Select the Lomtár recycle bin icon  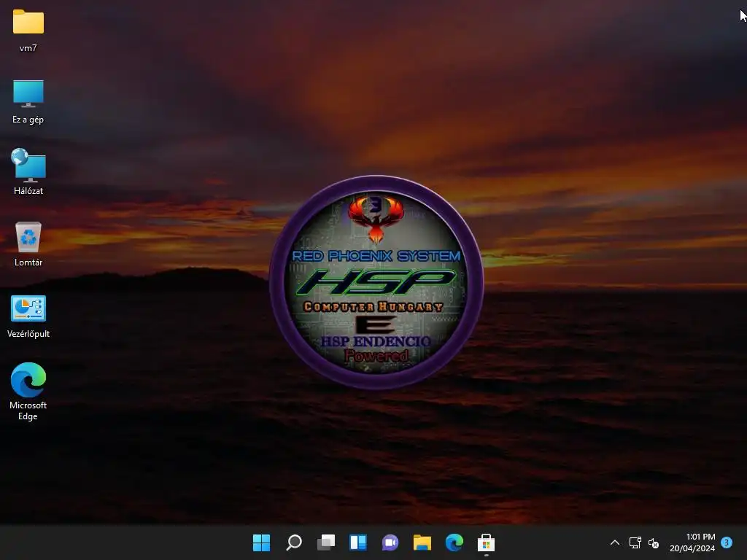tap(28, 244)
